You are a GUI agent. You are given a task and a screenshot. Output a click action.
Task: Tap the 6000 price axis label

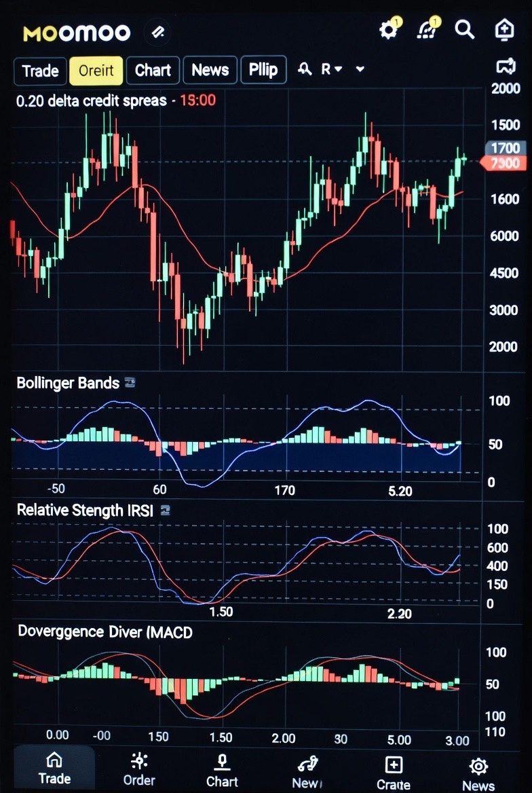(505, 236)
